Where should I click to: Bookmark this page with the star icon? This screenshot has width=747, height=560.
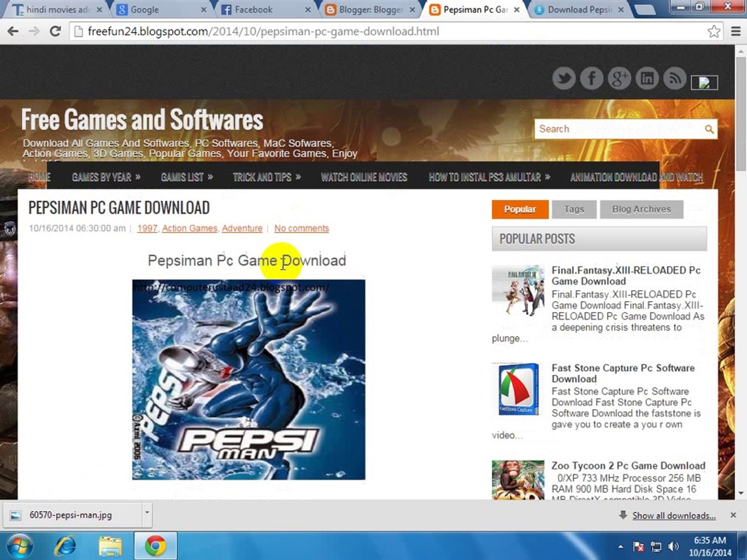coord(714,31)
